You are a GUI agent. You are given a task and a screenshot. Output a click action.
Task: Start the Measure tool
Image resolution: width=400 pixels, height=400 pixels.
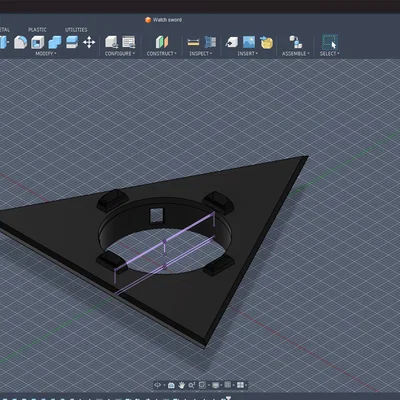(193, 42)
